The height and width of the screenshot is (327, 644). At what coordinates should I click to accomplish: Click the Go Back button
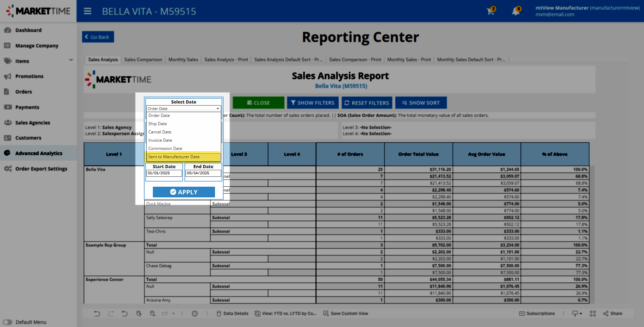pyautogui.click(x=98, y=37)
